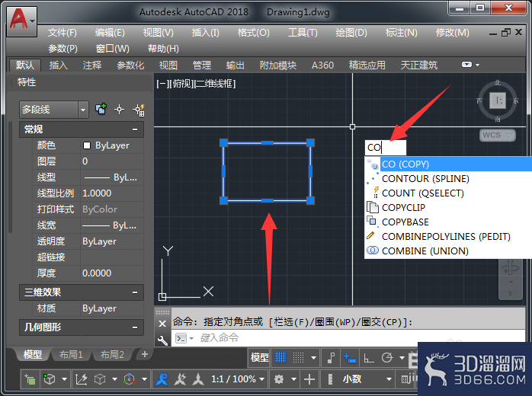
Task: Click the Select Objects crosshair icon
Action: coord(119,110)
